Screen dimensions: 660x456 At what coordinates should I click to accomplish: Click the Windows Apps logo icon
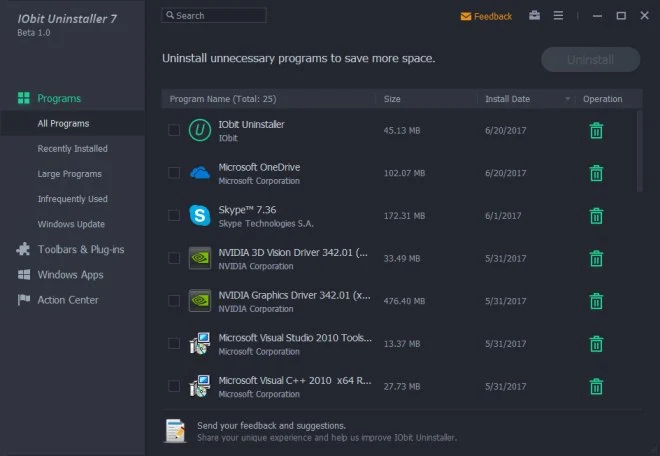click(x=24, y=275)
